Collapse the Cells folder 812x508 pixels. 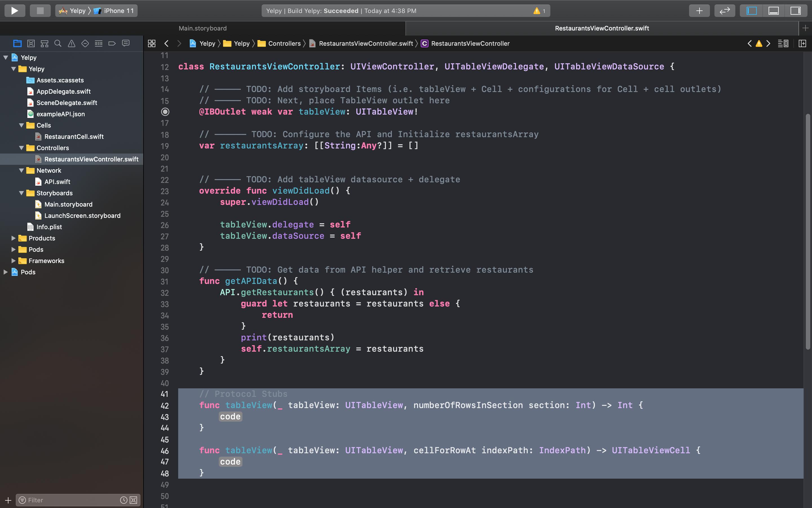21,125
